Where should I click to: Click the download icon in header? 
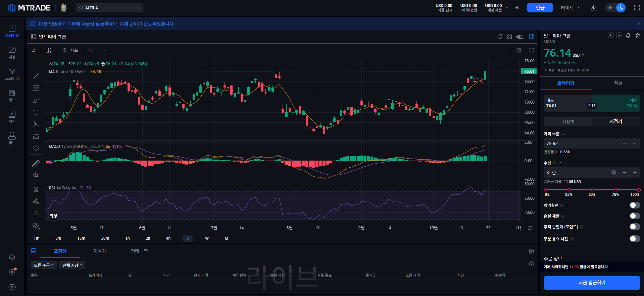coord(594,8)
